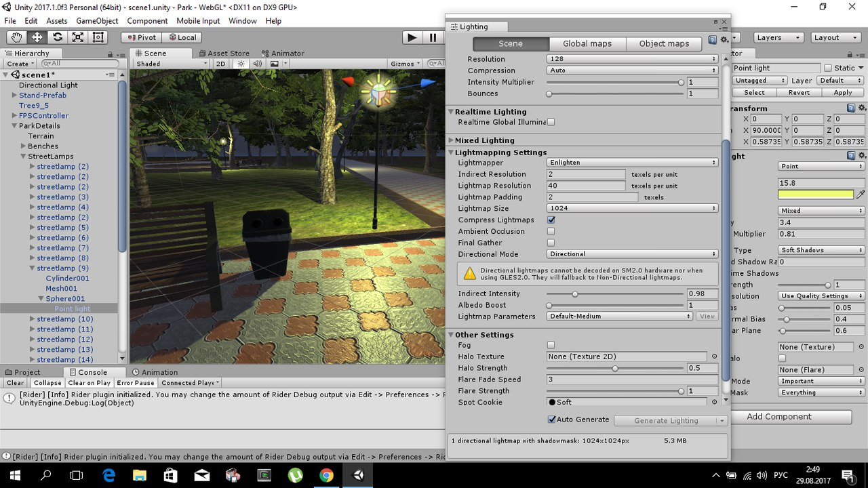
Task: Enable Realtime Global Illumination checkbox
Action: [x=551, y=122]
